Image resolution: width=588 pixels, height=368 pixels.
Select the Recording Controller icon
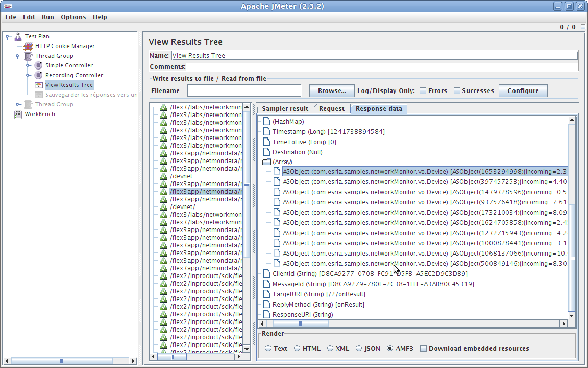(x=38, y=75)
